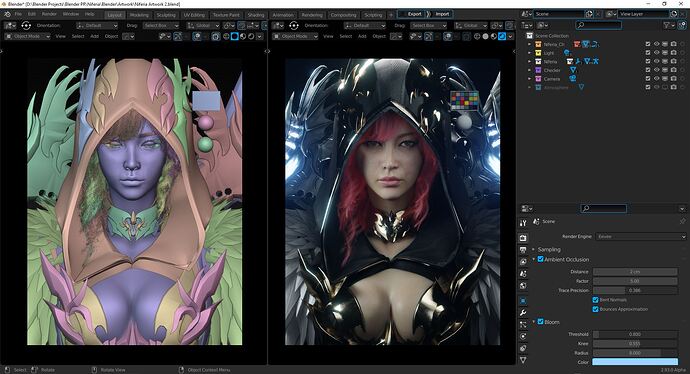Open the left viewport's Select menu

(x=78, y=37)
